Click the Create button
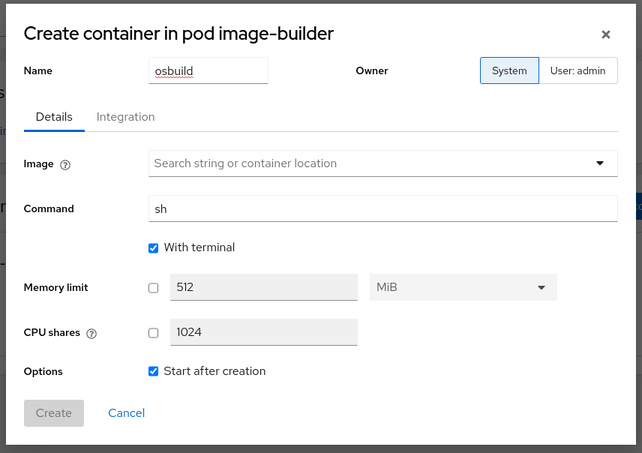This screenshot has width=642, height=453. (54, 413)
